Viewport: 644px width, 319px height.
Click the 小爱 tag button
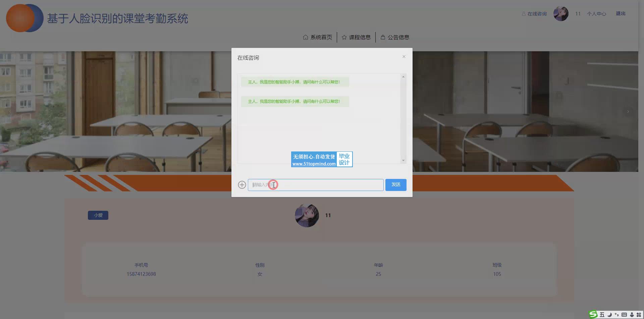click(98, 215)
